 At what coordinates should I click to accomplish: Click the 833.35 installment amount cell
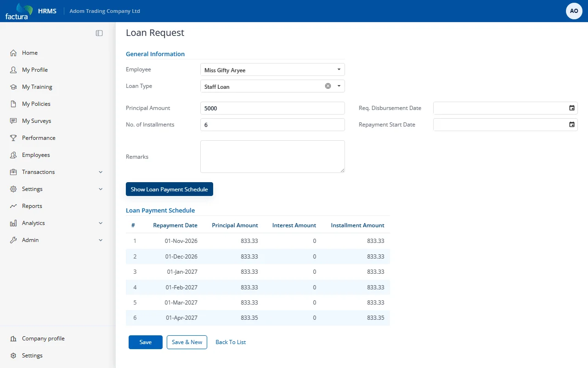[376, 318]
